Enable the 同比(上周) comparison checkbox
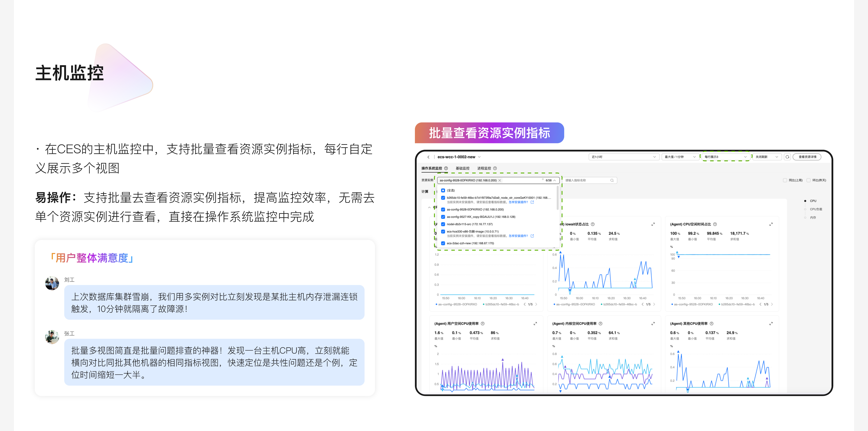The height and width of the screenshot is (431, 868). 785,180
